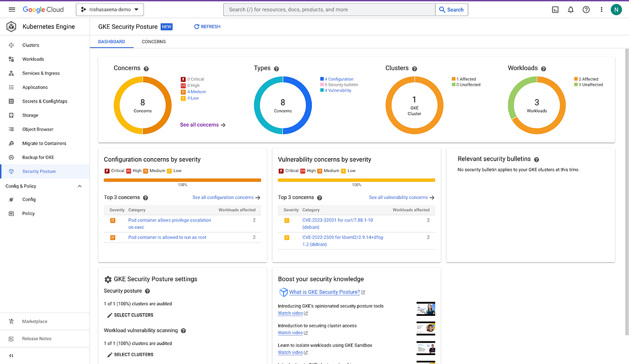This screenshot has height=364, width=629.
Task: Click the REFRESH button
Action: click(x=207, y=26)
